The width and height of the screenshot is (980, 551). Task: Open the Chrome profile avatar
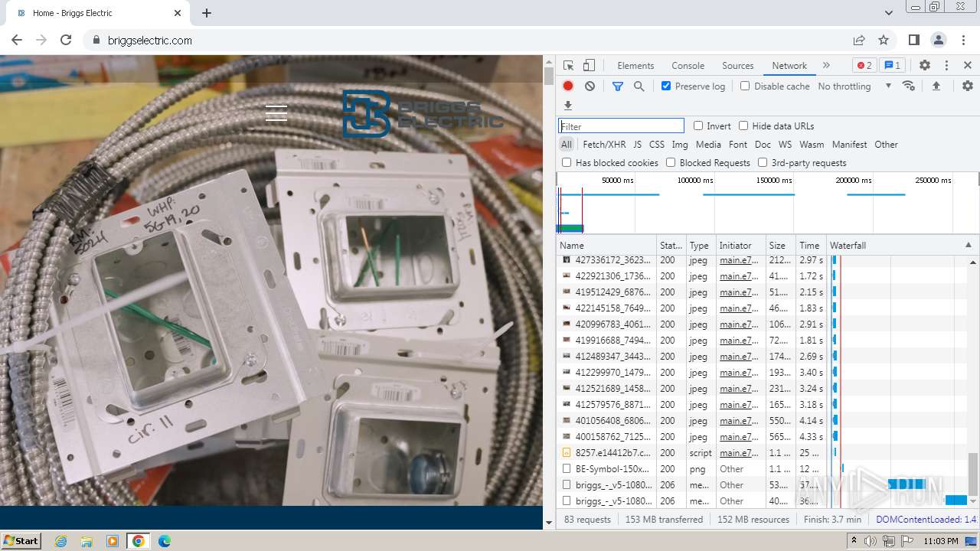(x=939, y=40)
